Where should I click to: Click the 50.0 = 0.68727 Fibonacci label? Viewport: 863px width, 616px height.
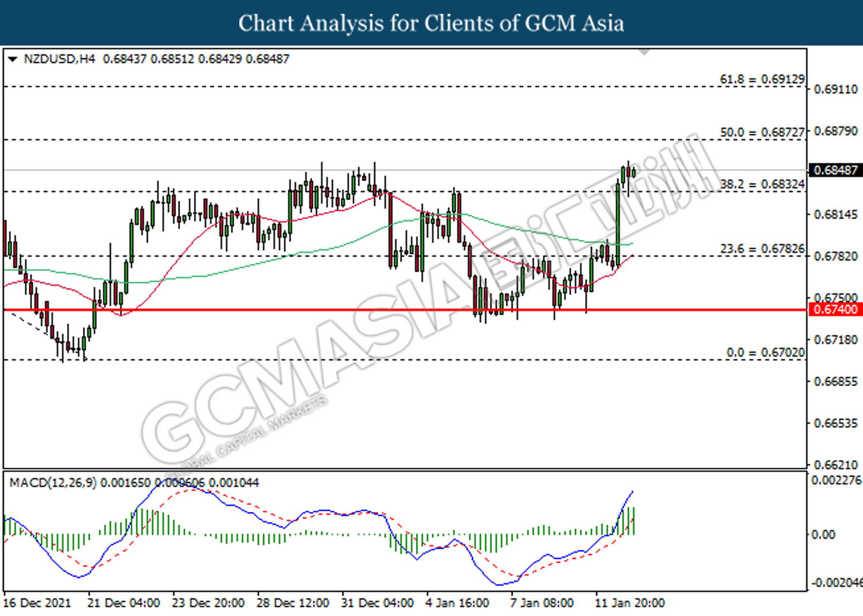coord(762,132)
